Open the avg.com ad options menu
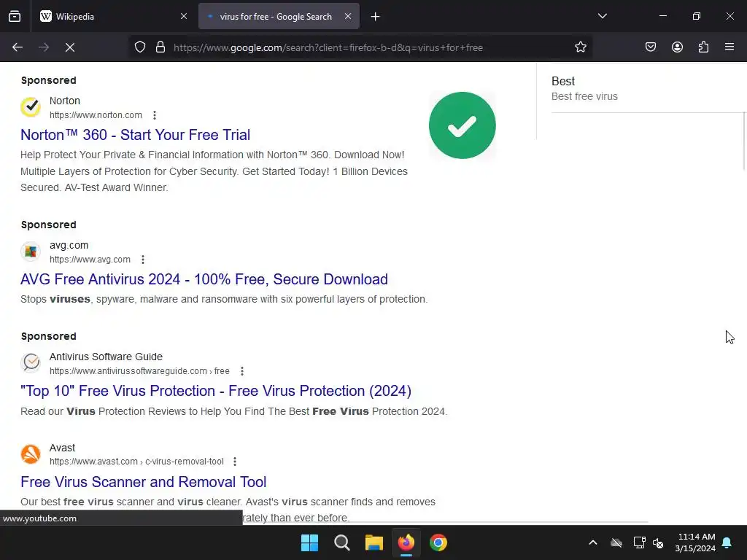 pyautogui.click(x=143, y=260)
